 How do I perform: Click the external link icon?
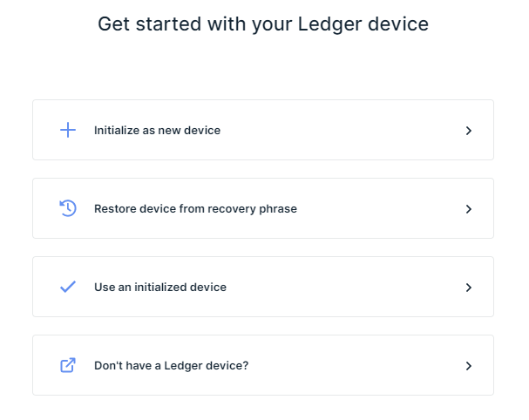tap(68, 365)
